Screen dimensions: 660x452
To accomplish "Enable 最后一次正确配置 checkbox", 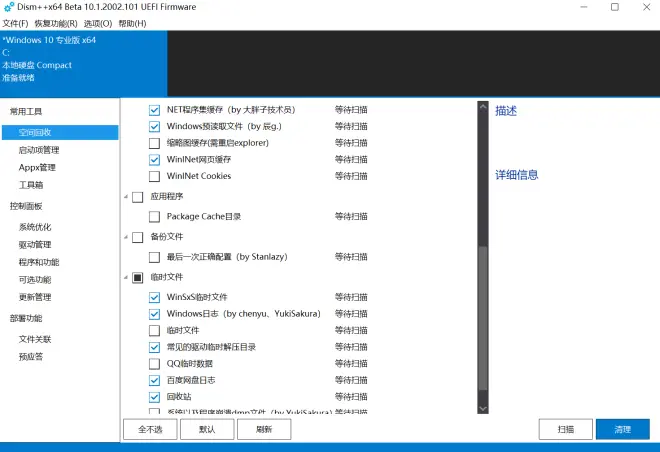I will (x=154, y=257).
